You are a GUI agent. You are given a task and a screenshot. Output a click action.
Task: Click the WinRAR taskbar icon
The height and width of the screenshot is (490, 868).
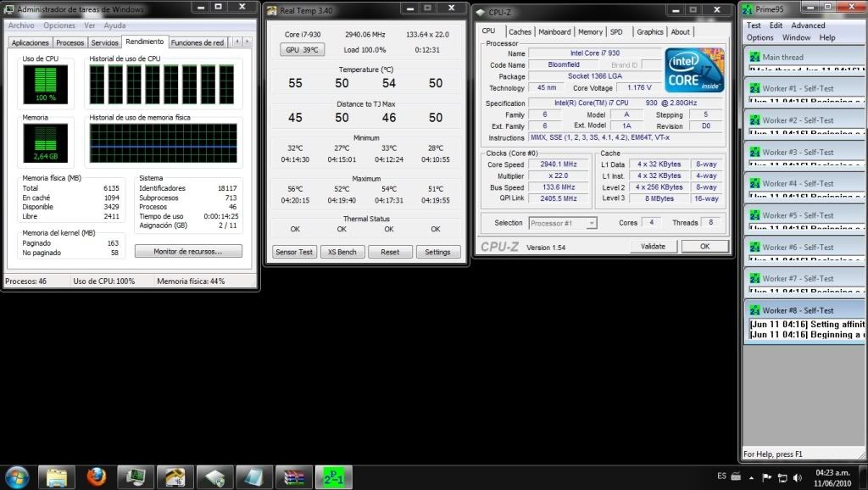293,477
